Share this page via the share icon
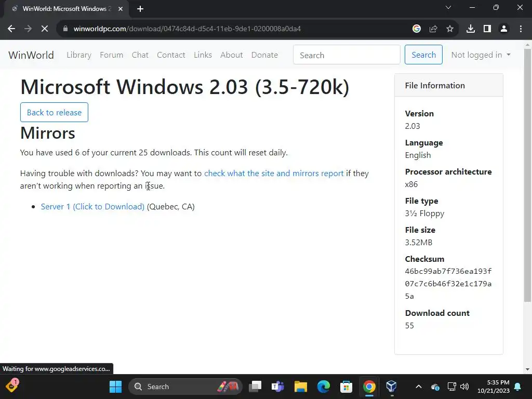Screen dimensions: 532x399 pos(433,29)
